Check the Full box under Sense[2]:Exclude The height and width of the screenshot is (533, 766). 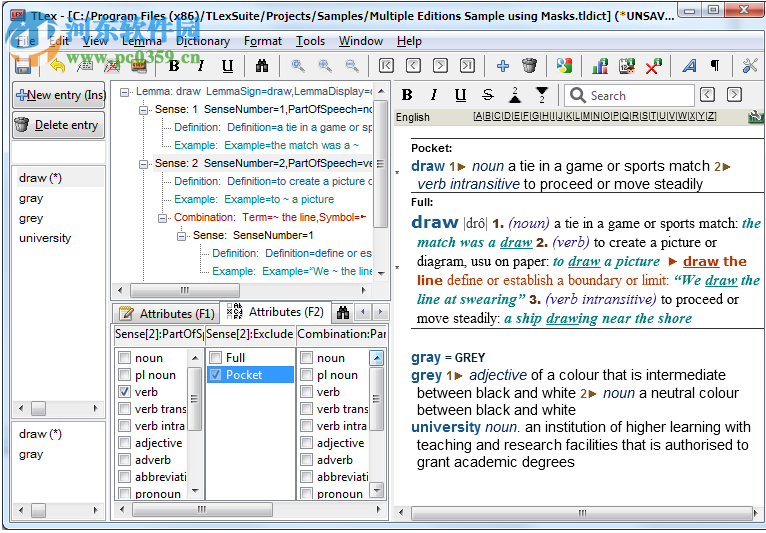215,357
